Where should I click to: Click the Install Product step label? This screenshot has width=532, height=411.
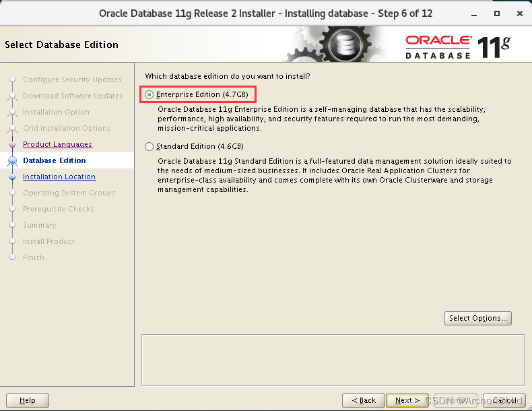pyautogui.click(x=48, y=241)
